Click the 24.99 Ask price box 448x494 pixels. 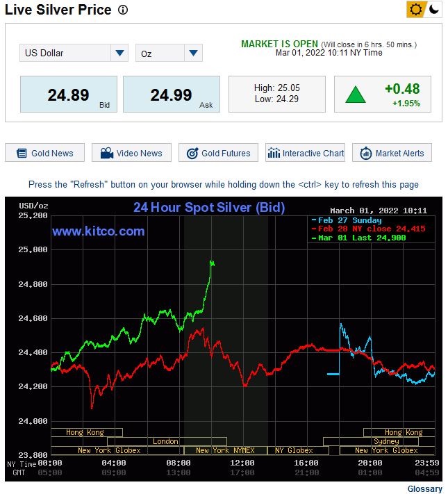click(172, 94)
